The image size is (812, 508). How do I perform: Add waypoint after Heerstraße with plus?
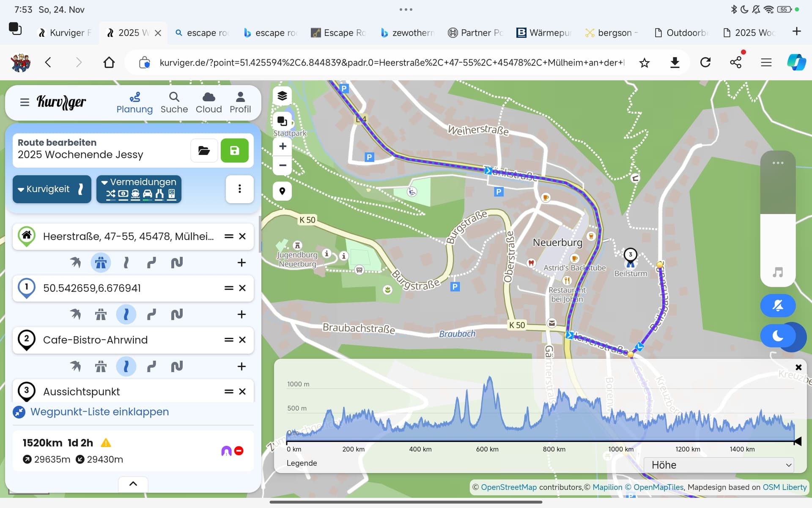(x=241, y=262)
